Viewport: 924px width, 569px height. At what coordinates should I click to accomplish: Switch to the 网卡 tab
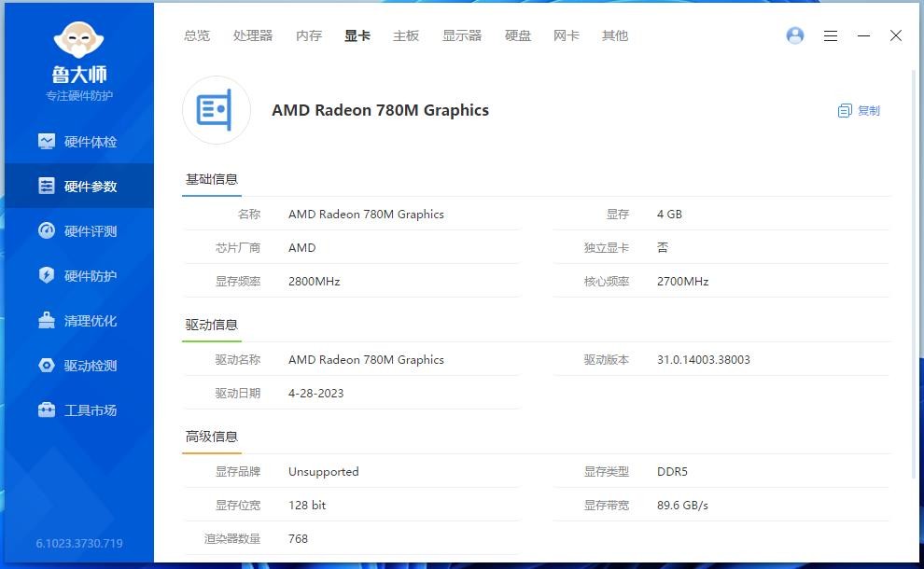click(x=566, y=35)
